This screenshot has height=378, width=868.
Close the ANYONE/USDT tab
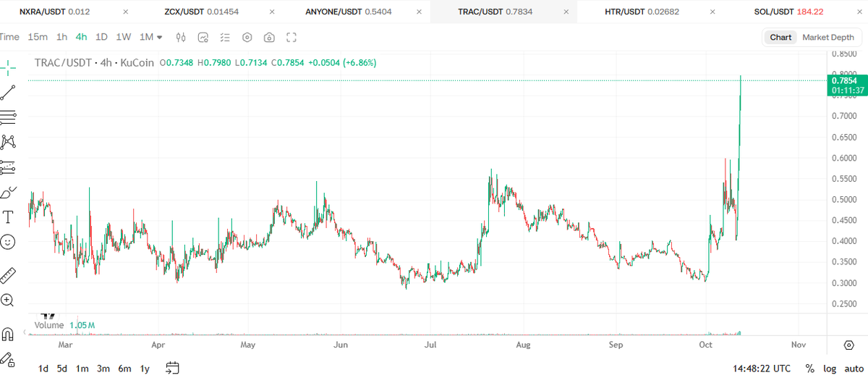pyautogui.click(x=420, y=12)
